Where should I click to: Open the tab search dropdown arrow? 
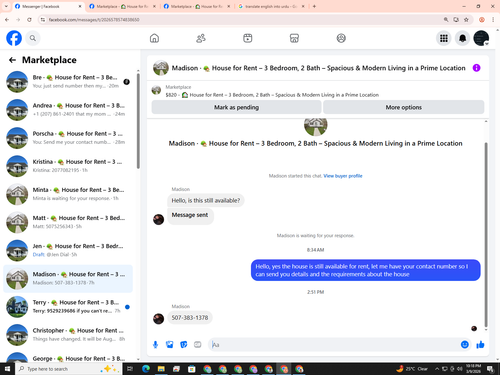point(6,6)
